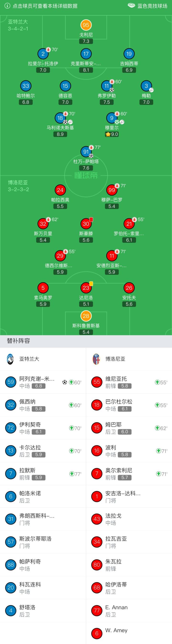Viewport: 172px width, 644px height.
Task: Tap 穆萨-巴罗 number 99 forward badge
Action: [112, 190]
